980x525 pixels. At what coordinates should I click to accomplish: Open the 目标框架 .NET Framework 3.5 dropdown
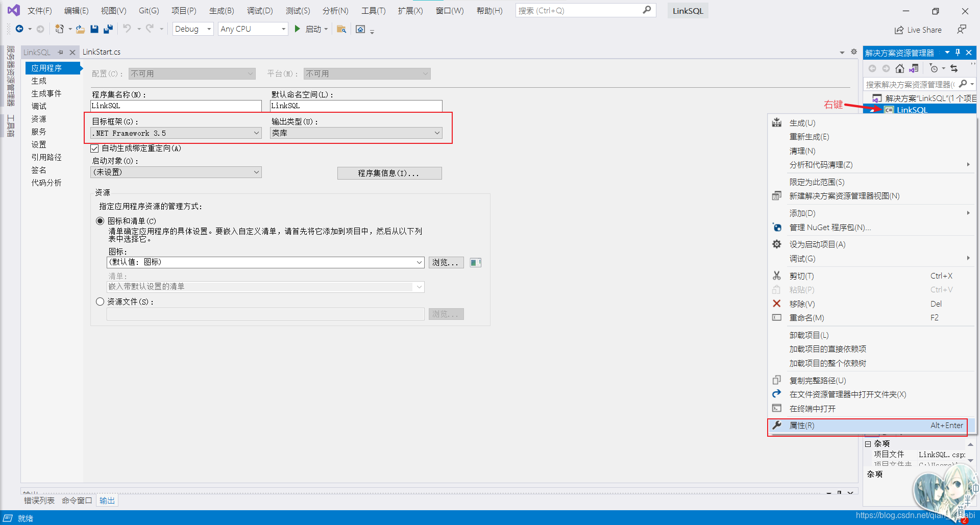[x=176, y=133]
